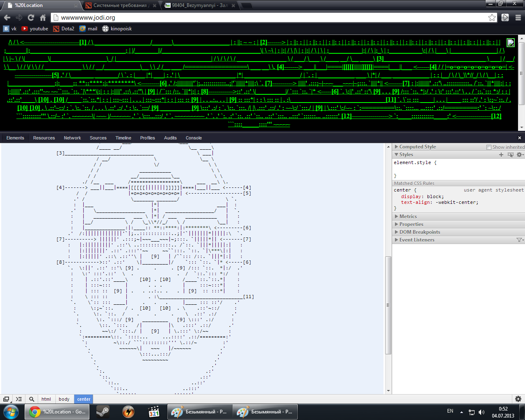The width and height of the screenshot is (525, 420).
Task: Expand the Computed Style section
Action: click(x=418, y=147)
